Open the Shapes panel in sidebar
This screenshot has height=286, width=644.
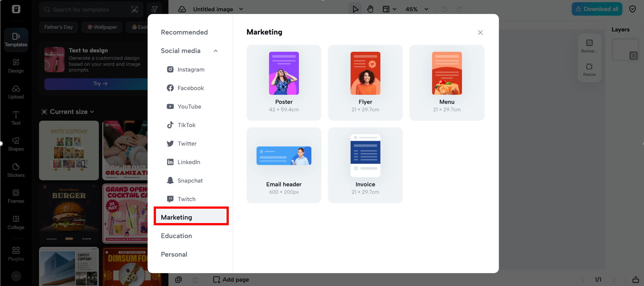(x=16, y=144)
